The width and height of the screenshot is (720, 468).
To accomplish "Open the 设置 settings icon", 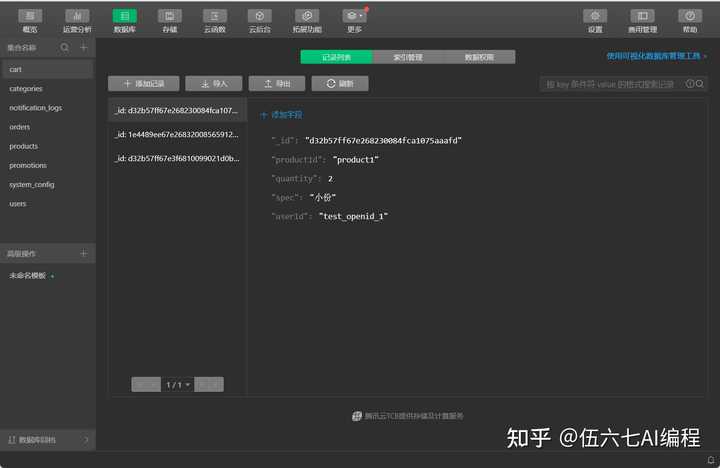I will coord(595,19).
